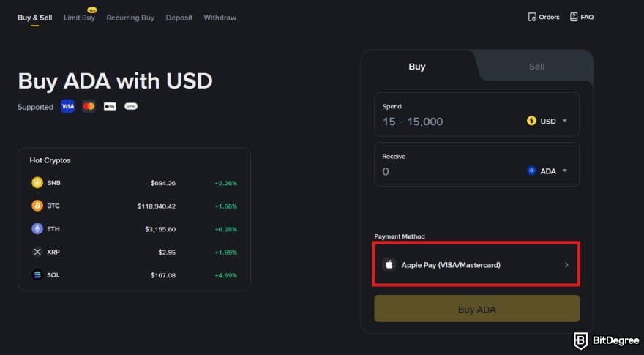The height and width of the screenshot is (355, 644).
Task: Click the BTC price $118,940.42
Action: [157, 206]
